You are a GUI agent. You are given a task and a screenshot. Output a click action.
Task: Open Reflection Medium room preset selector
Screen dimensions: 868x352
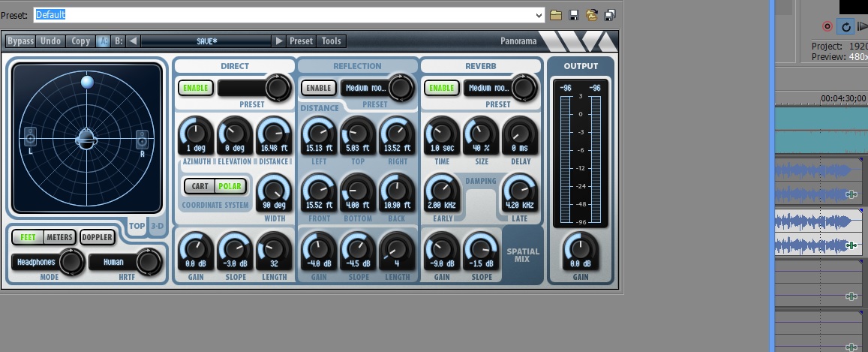[x=366, y=88]
